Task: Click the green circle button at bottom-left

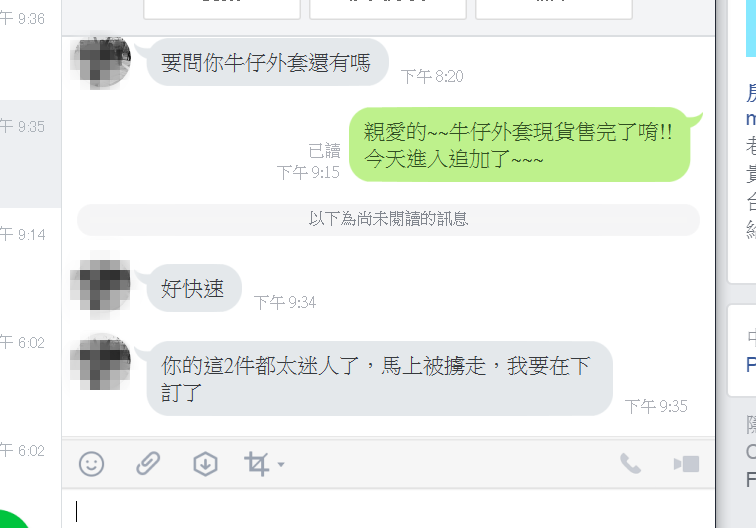Action: (12, 519)
